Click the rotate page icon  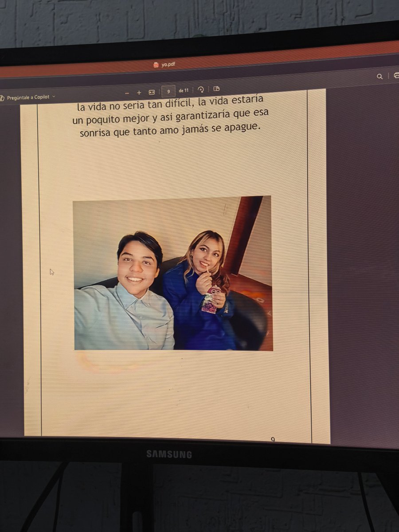[201, 89]
